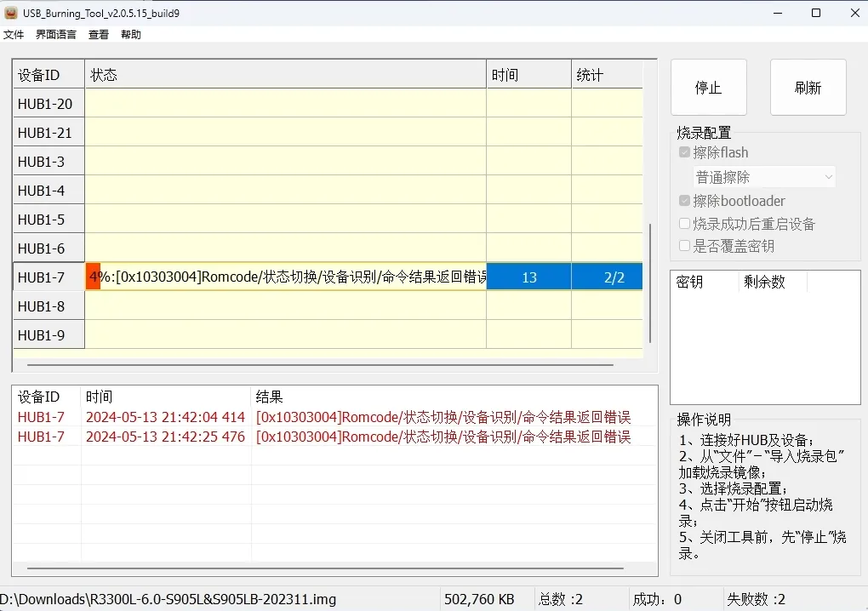Open the 界面语言 menu

pyautogui.click(x=56, y=35)
